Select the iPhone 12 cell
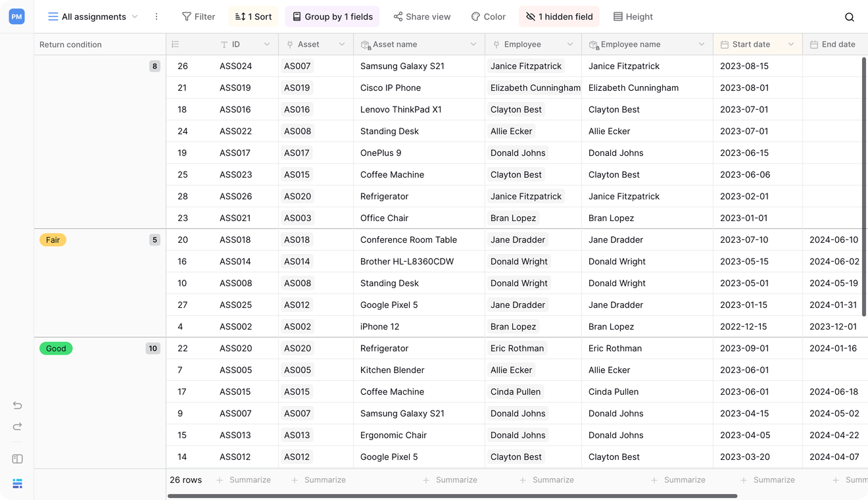 (419, 326)
